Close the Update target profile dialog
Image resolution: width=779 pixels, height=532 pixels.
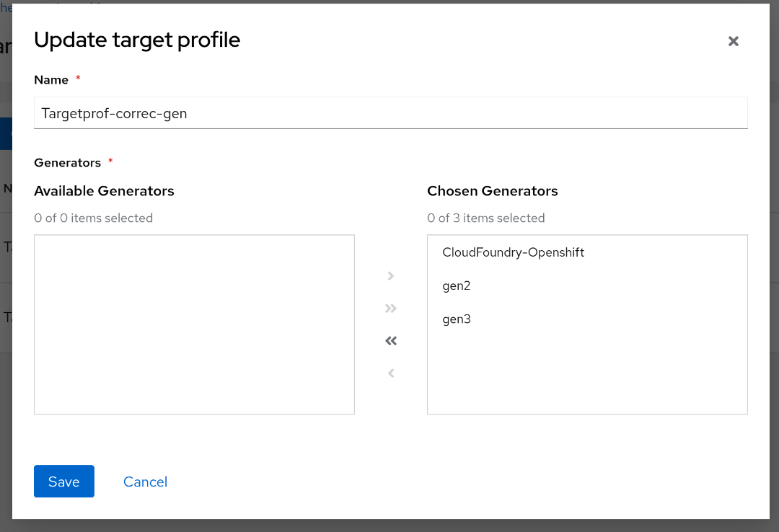(734, 41)
